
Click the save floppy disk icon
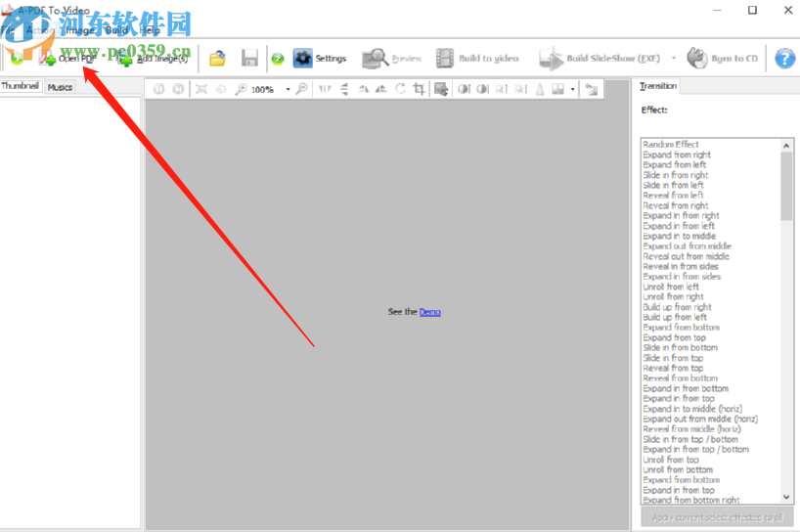(249, 59)
